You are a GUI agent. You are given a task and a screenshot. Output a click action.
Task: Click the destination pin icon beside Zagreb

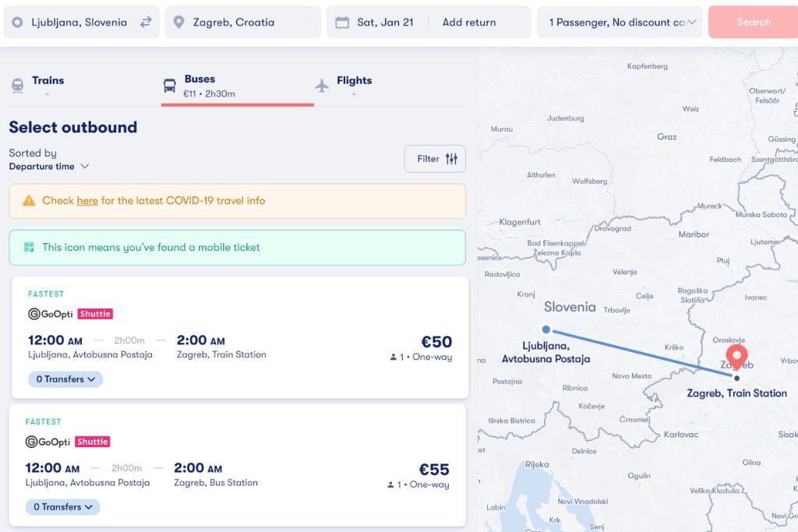coord(178,22)
